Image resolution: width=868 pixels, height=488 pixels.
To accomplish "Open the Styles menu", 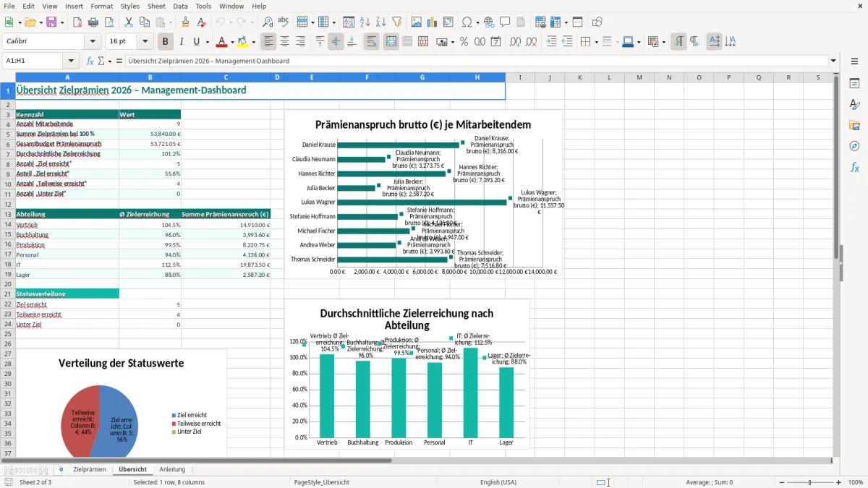I will click(x=130, y=6).
